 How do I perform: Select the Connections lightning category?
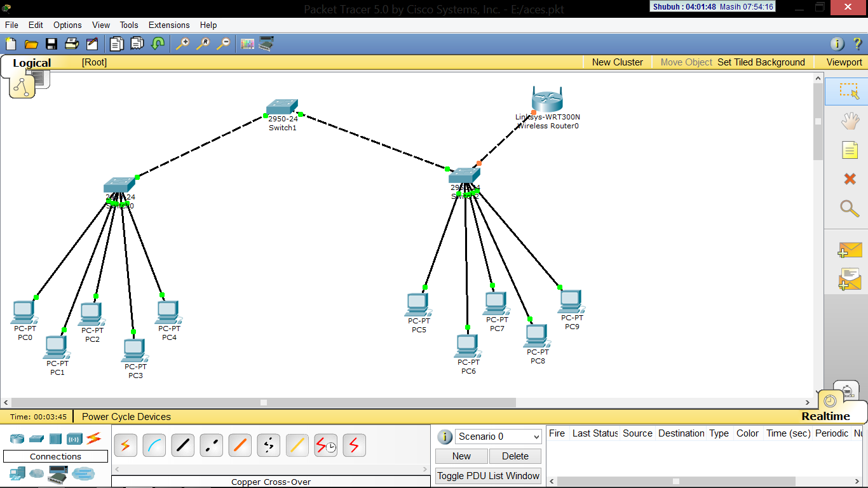[x=94, y=438]
